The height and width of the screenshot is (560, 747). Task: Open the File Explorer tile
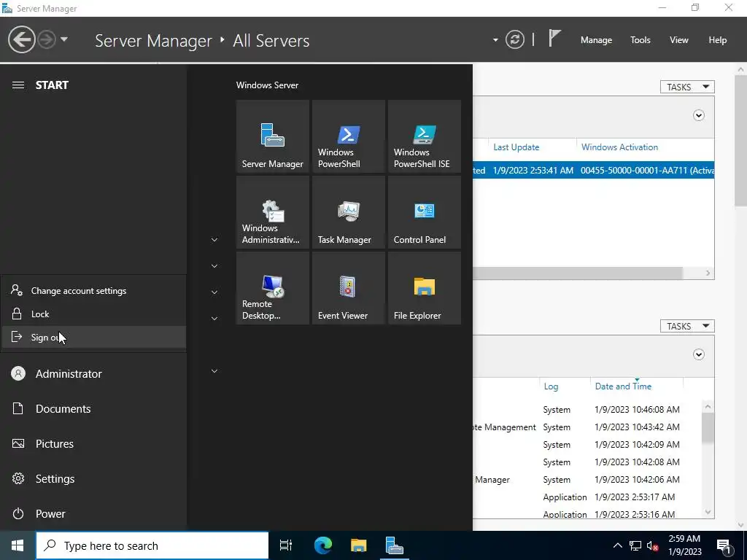click(x=425, y=288)
